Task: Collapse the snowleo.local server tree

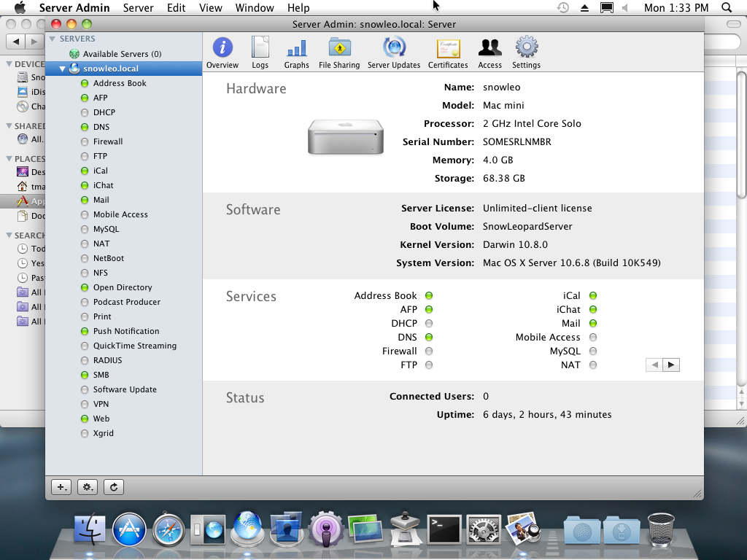Action: click(63, 69)
